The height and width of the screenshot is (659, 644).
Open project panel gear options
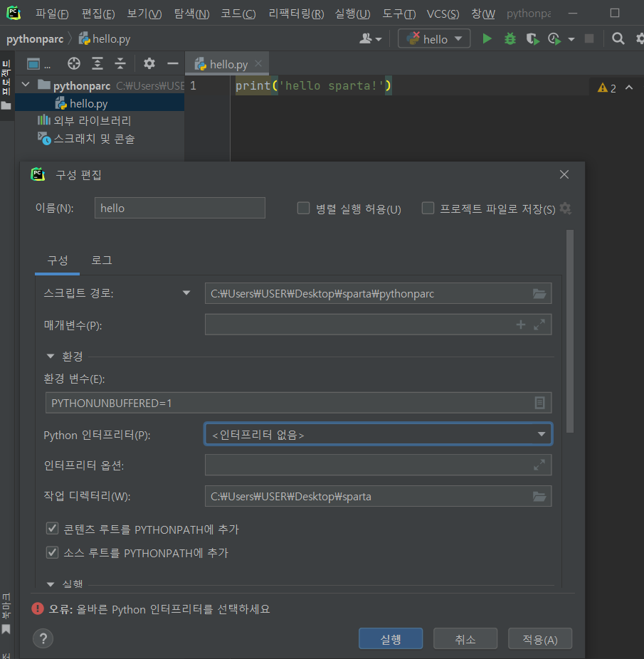pyautogui.click(x=149, y=64)
